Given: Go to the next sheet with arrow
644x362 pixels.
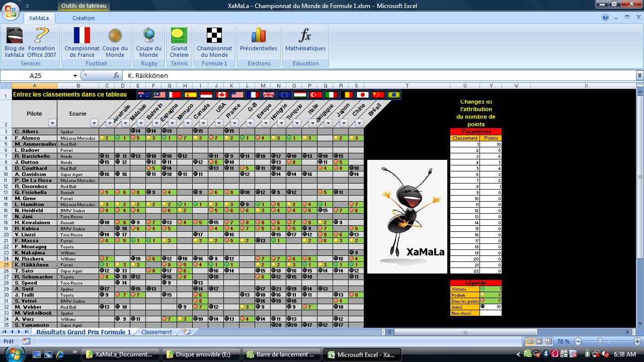Looking at the screenshot, I should click(x=19, y=332).
